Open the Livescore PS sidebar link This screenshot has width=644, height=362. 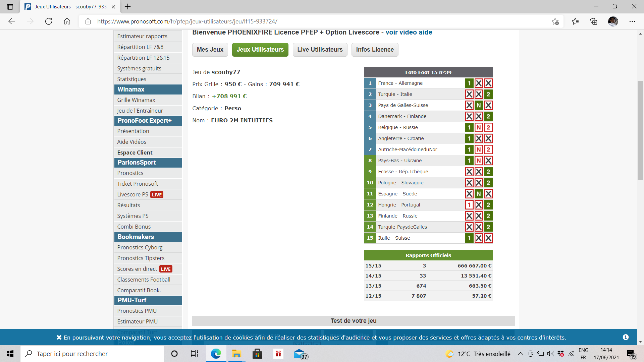(132, 194)
